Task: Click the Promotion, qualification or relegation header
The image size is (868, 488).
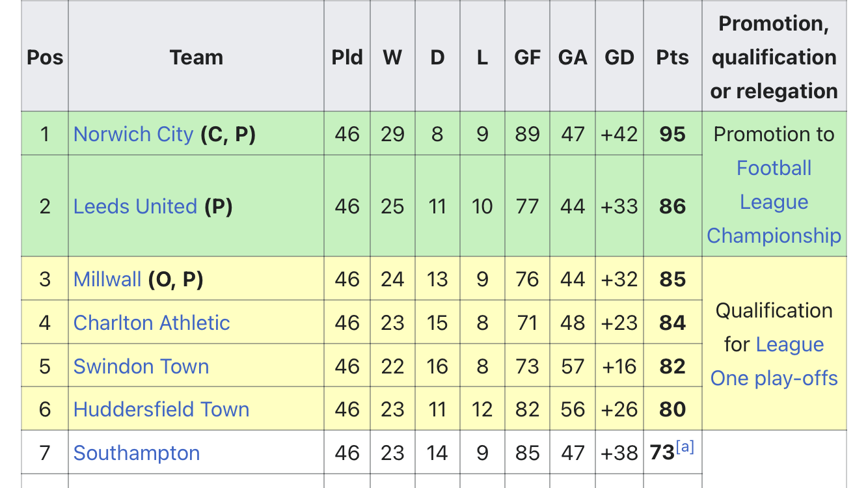Action: coord(774,57)
